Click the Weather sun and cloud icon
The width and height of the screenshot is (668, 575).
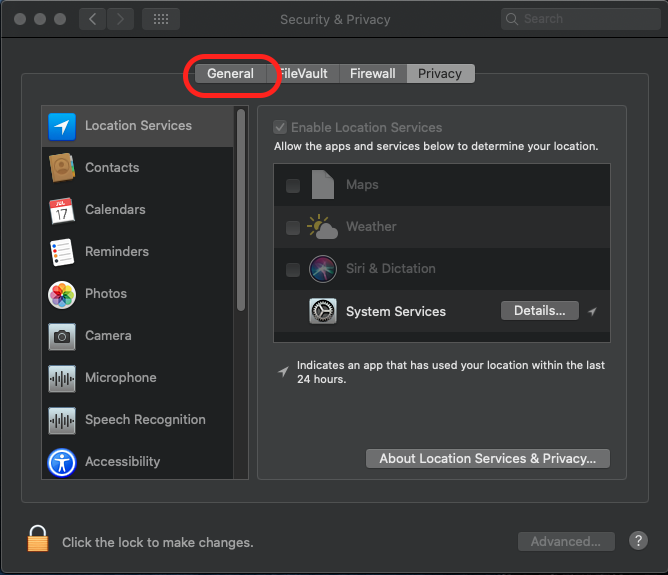pyautogui.click(x=322, y=227)
